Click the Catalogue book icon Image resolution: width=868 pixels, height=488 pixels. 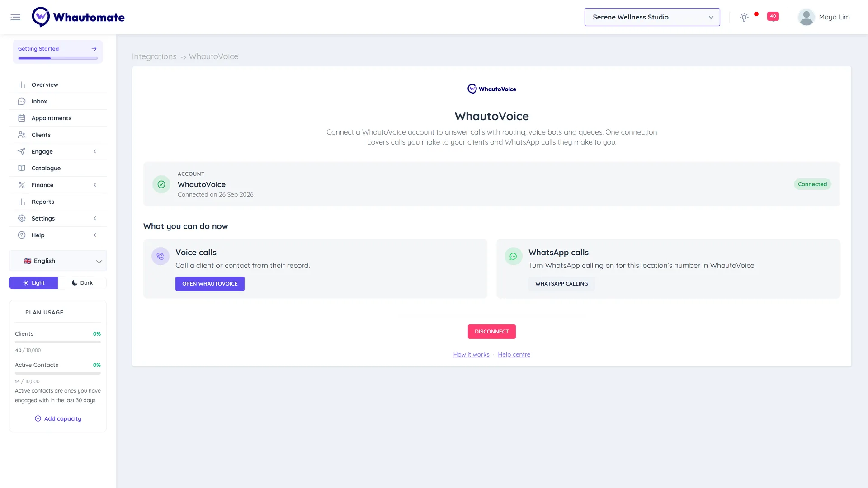(22, 168)
